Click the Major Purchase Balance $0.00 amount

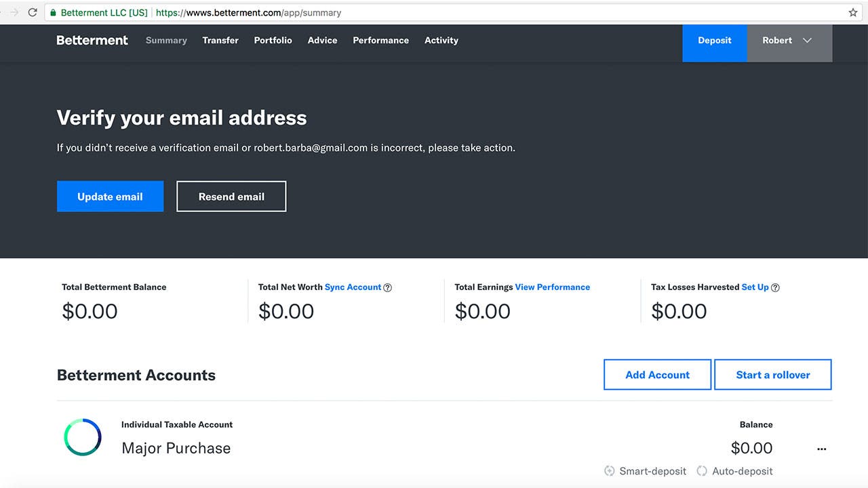point(751,448)
